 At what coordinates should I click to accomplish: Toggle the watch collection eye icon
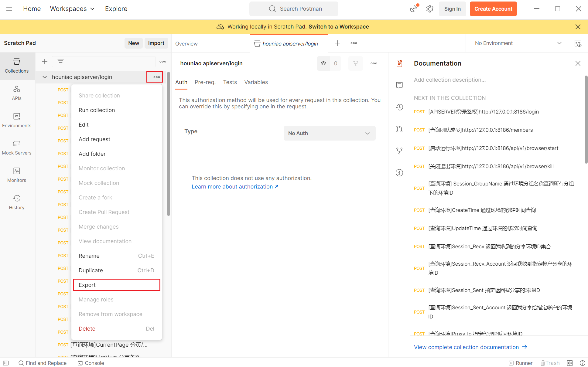(x=323, y=63)
